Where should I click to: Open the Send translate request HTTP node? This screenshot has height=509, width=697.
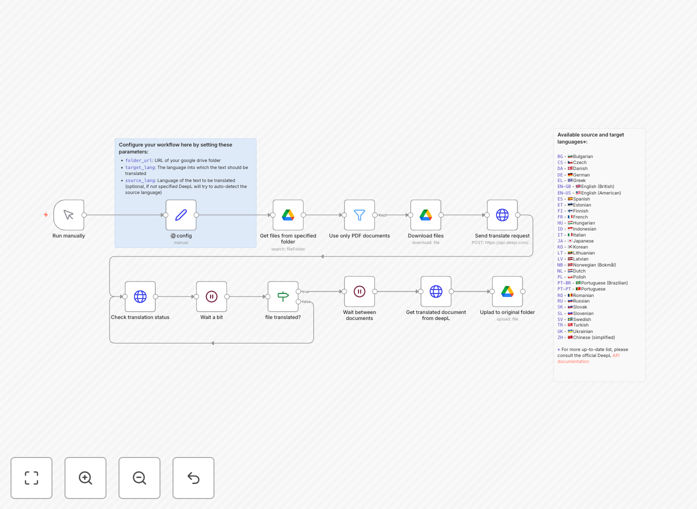point(502,215)
